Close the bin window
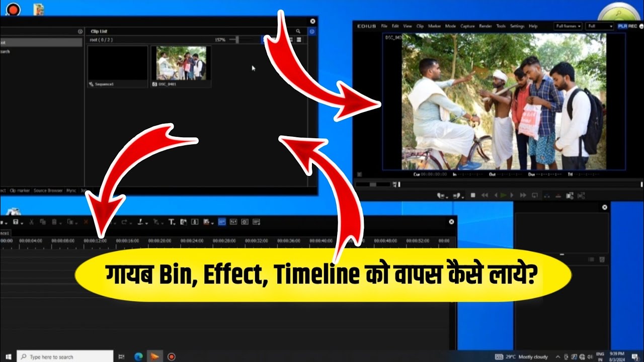 click(312, 21)
